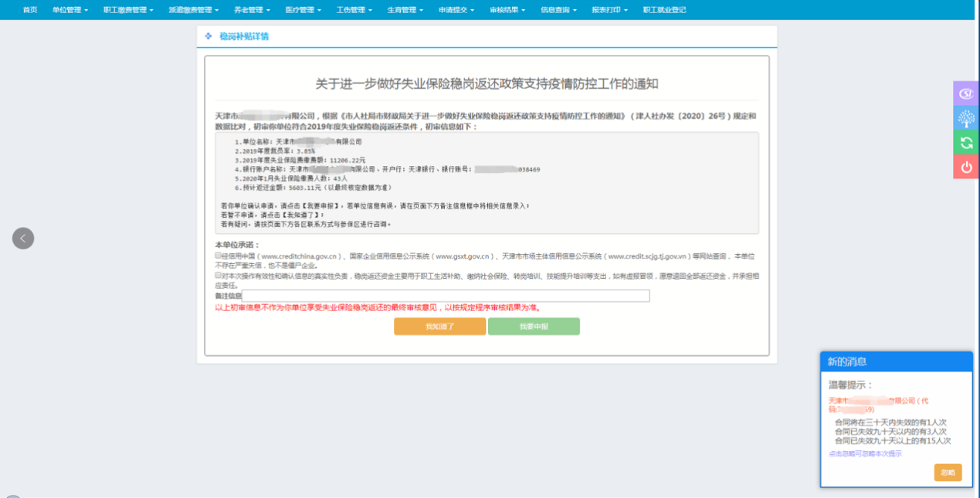This screenshot has width=980, height=498.
Task: Click the text 合同将在三十天内失效的有1人次
Action: click(890, 422)
